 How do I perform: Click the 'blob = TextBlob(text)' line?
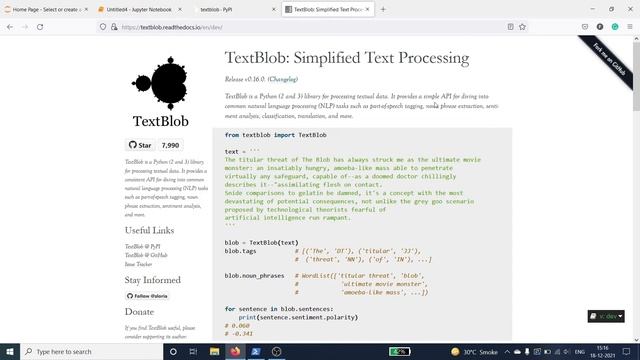click(x=262, y=243)
